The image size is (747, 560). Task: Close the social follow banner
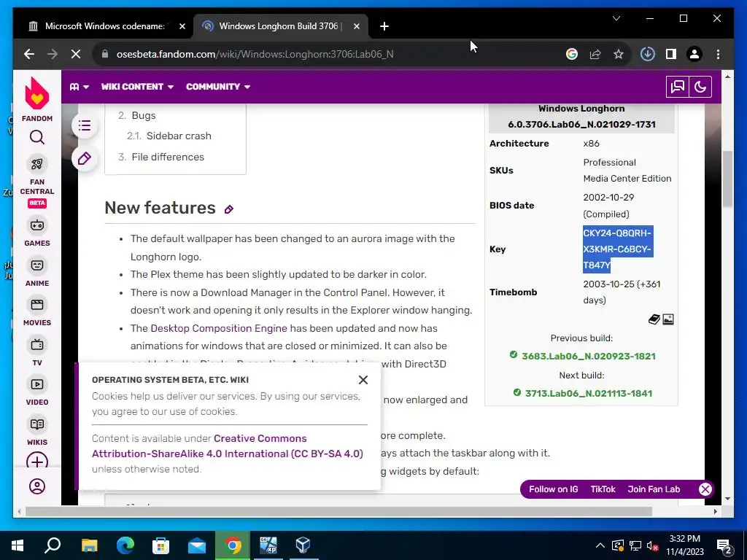pos(705,489)
